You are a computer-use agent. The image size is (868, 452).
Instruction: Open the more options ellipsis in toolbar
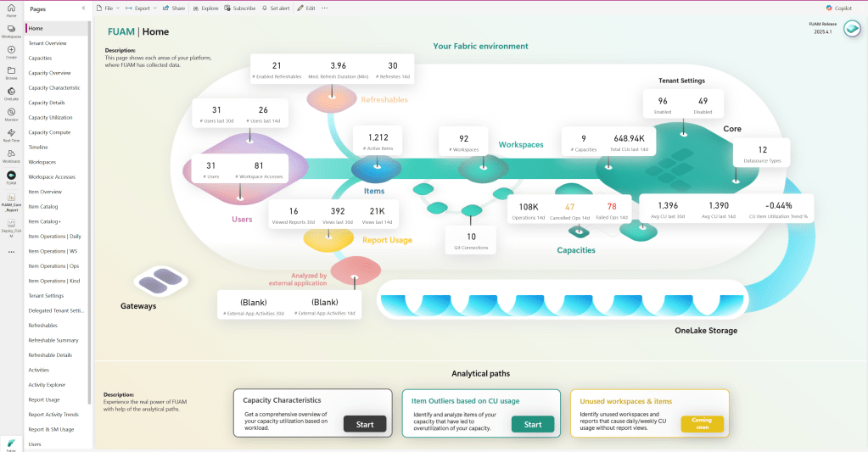(325, 8)
